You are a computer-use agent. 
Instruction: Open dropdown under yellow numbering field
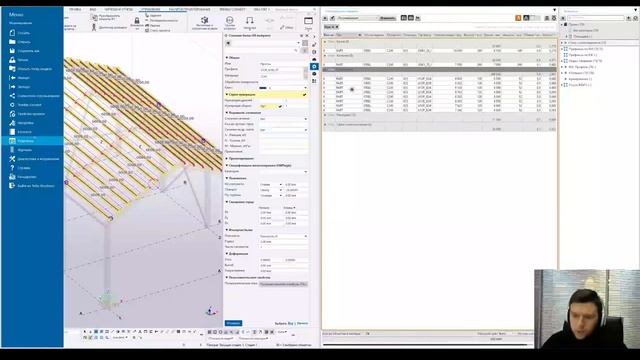coord(306,119)
